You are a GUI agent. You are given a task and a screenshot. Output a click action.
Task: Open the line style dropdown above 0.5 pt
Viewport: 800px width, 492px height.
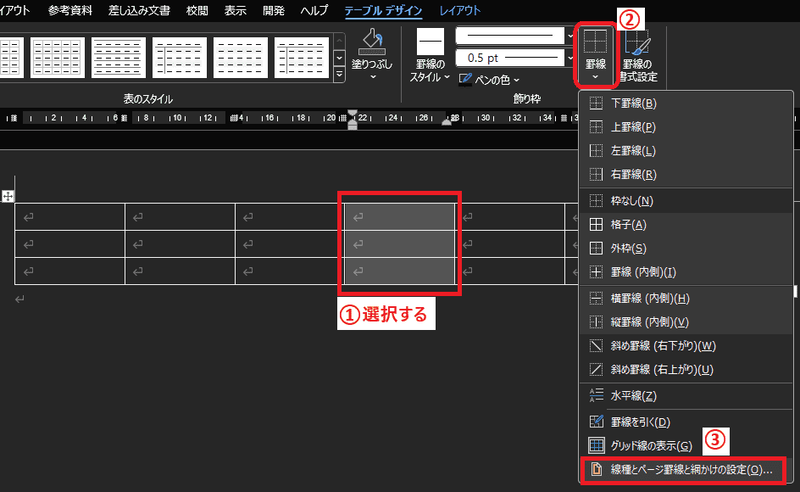pos(570,36)
